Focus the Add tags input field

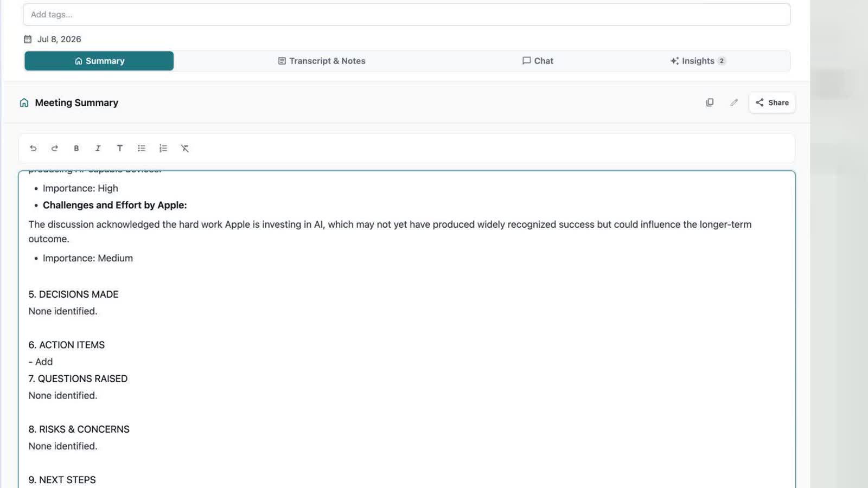[406, 15]
